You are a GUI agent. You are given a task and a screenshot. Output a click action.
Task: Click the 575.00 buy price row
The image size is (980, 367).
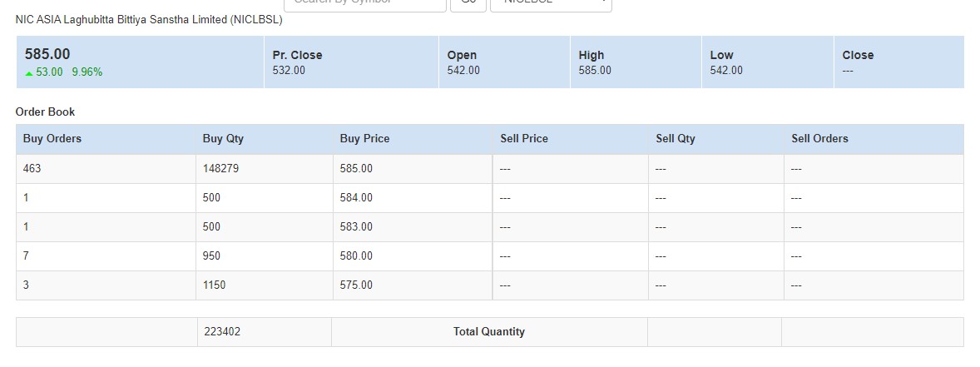489,285
